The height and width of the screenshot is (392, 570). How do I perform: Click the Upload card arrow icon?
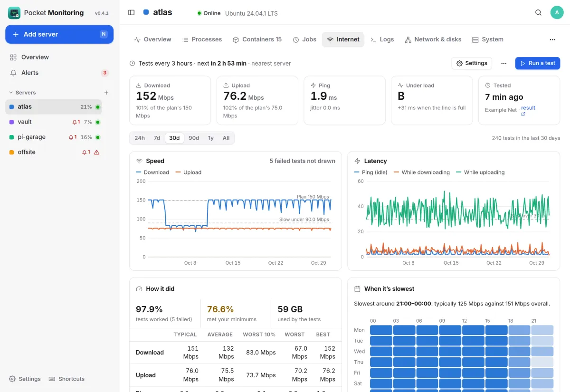[x=226, y=86]
